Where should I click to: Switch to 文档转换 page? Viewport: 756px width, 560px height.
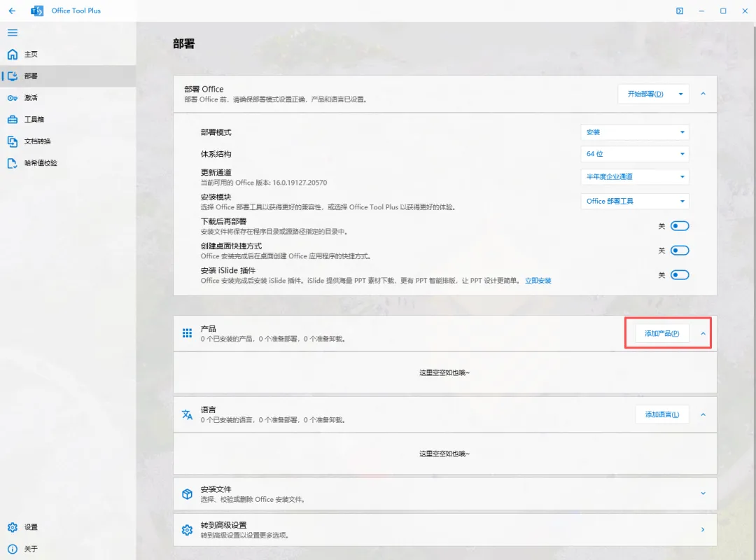point(68,141)
